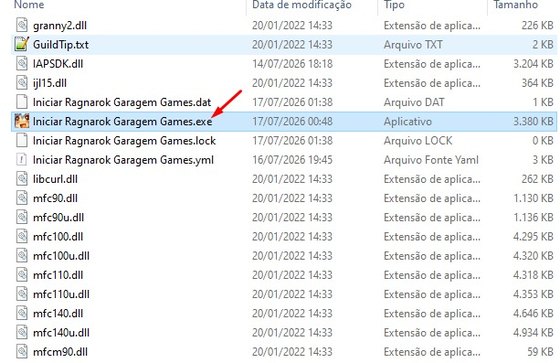Click the Iniciar Ragnarok Garagem Games.exe icon

pos(21,121)
